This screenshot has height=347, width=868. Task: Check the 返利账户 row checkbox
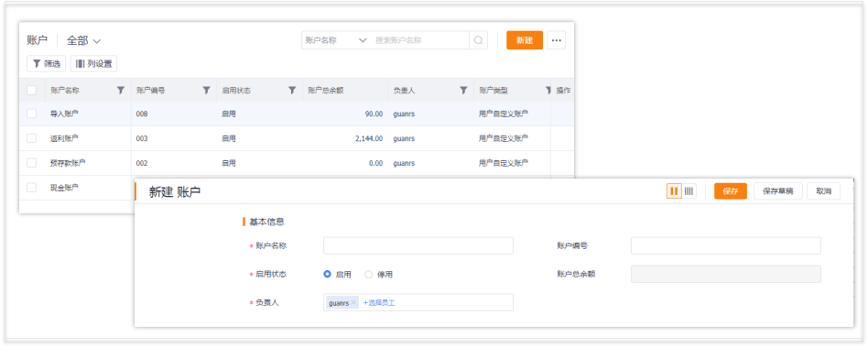pos(31,138)
